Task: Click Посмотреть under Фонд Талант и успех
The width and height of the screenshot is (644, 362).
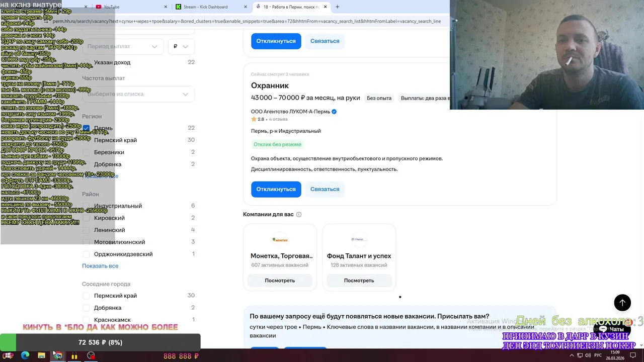Action: coord(359,281)
